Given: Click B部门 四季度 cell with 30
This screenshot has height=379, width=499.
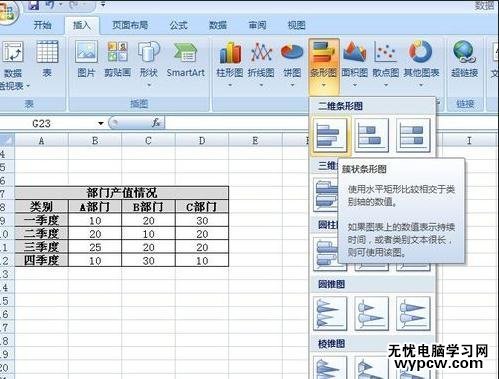Looking at the screenshot, I should pos(148,260).
